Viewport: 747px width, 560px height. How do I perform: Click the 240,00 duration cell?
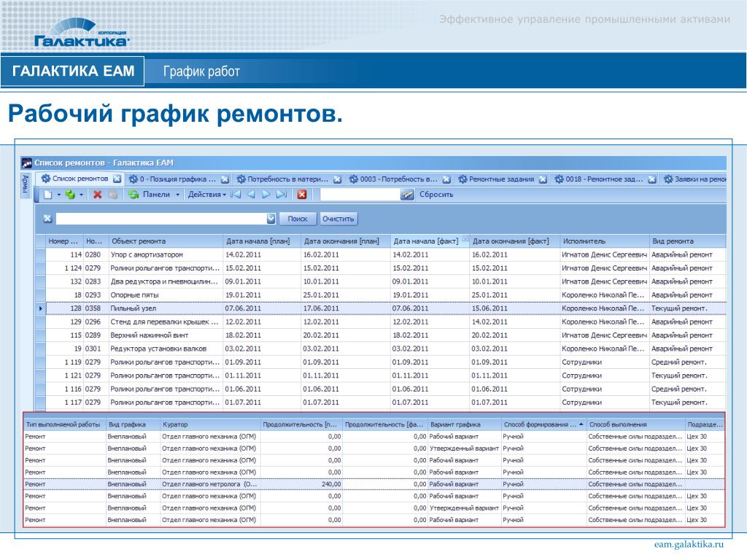click(301, 484)
